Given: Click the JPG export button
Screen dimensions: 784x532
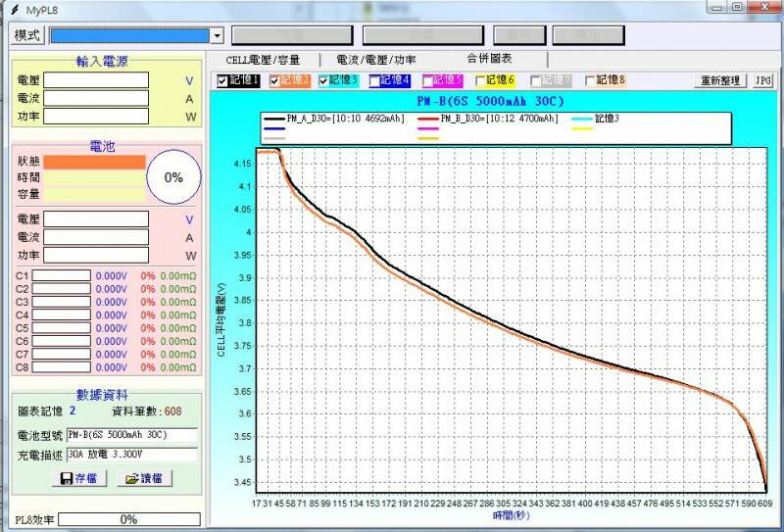Looking at the screenshot, I should [x=762, y=80].
